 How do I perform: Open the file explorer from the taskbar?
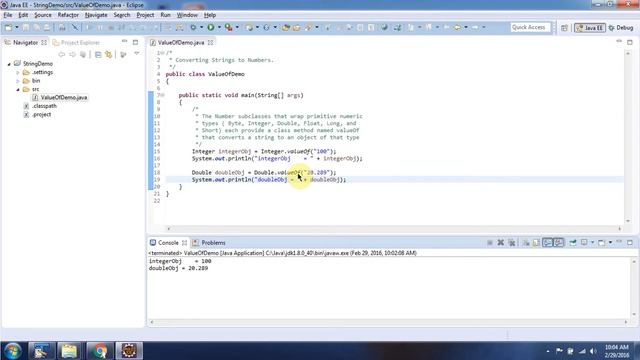69,351
